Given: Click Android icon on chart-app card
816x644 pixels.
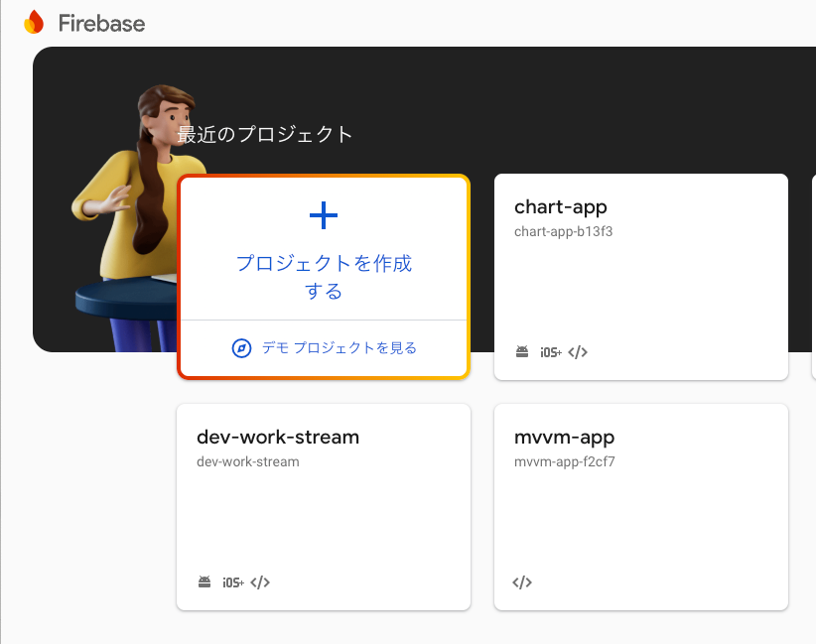Looking at the screenshot, I should (522, 351).
